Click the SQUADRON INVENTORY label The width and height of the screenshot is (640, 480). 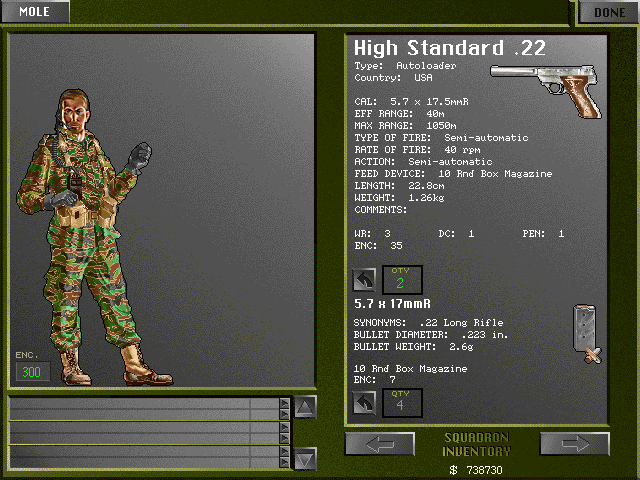[x=476, y=444]
